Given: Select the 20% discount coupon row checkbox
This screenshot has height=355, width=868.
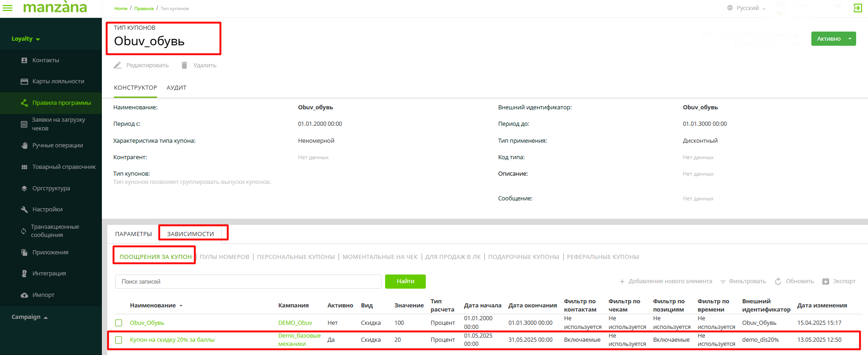Looking at the screenshot, I should coord(119,340).
